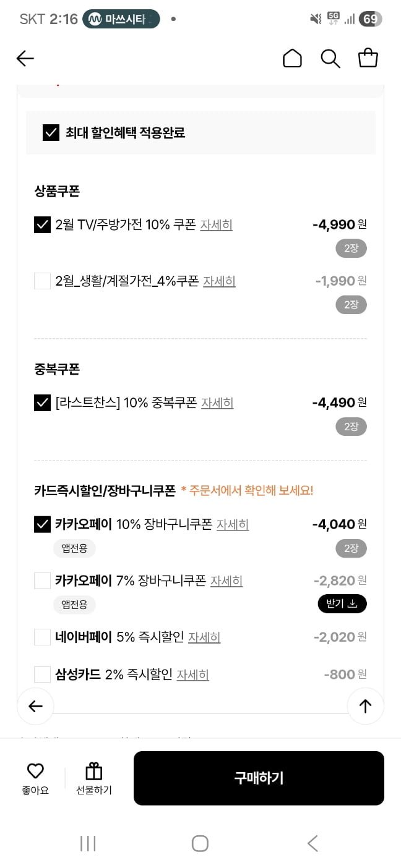
Task: Enable the 삼성카드 2% 즉시할인 checkbox
Action: [x=42, y=674]
